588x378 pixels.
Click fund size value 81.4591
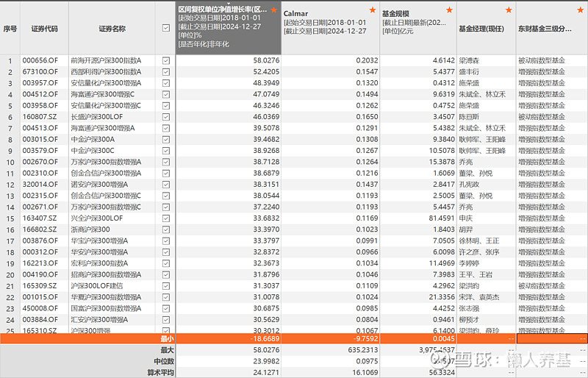[x=442, y=218]
